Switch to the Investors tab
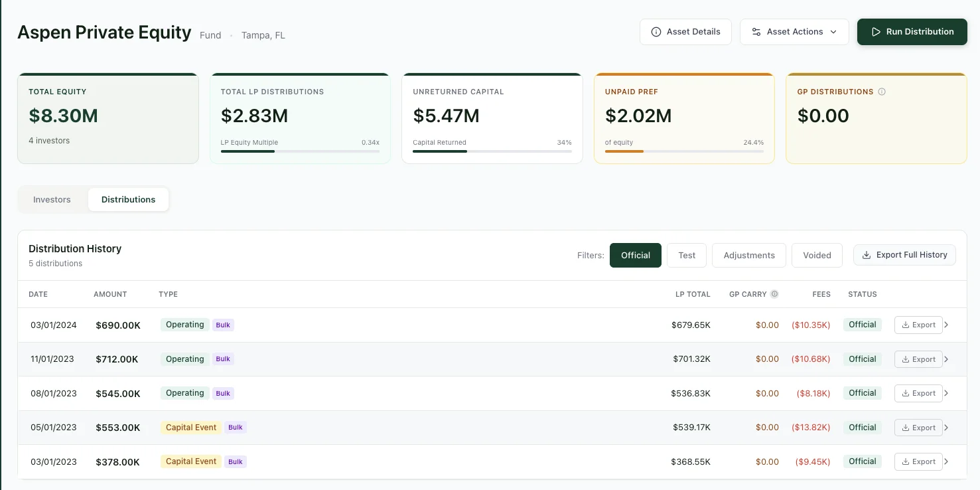Image resolution: width=980 pixels, height=490 pixels. (52, 199)
